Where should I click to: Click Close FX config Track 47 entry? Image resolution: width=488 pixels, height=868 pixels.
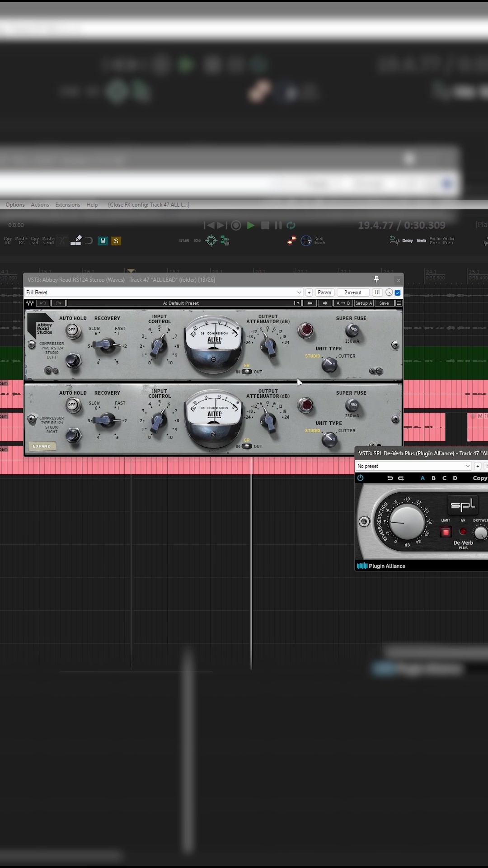coord(149,205)
